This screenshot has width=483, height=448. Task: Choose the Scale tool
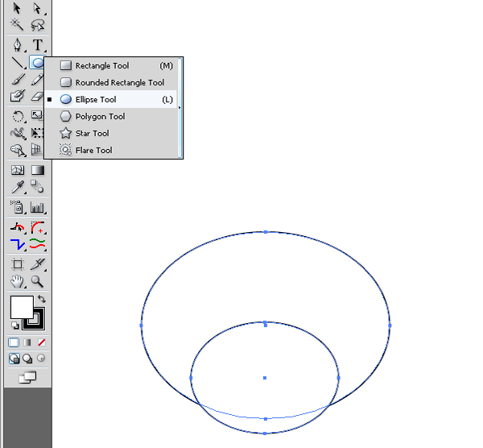coord(37,115)
